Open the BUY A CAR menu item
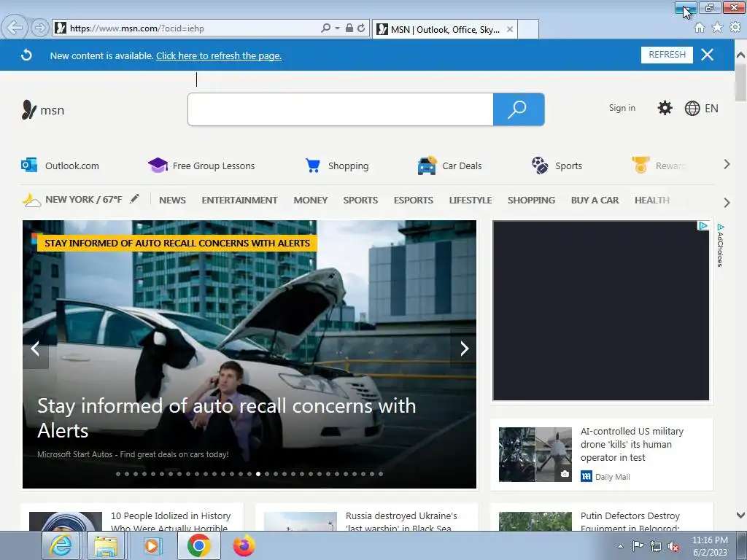This screenshot has width=747, height=560. 595,200
